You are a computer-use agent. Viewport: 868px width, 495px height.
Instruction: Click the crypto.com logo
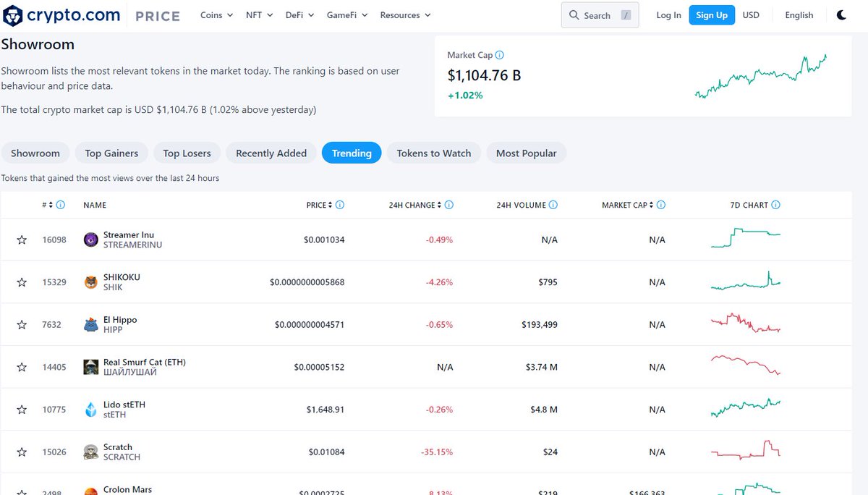(61, 15)
